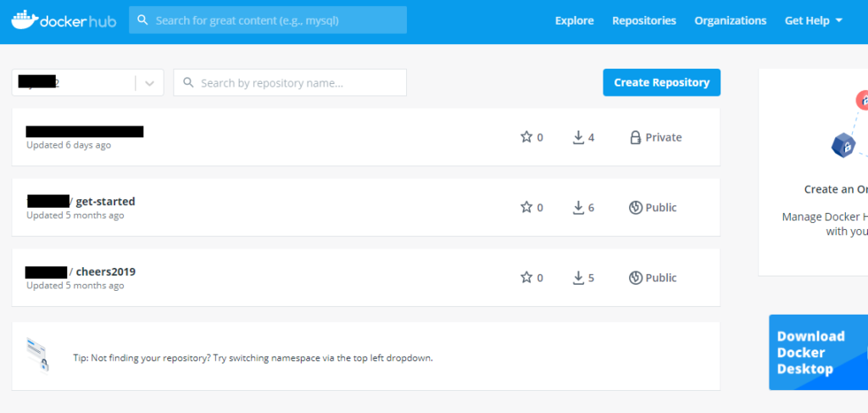
Task: Click 'Updated 5 months ago' under get-started
Action: pyautogui.click(x=75, y=215)
